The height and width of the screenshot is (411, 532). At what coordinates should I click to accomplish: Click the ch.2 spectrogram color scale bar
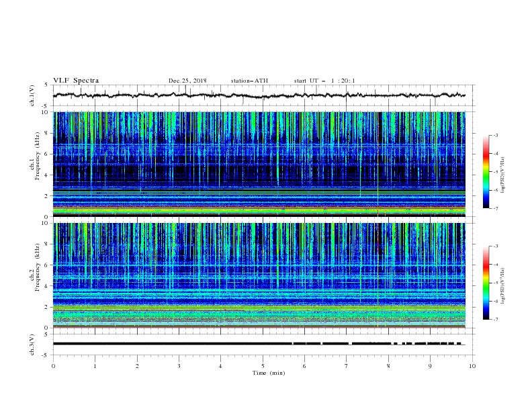point(486,283)
